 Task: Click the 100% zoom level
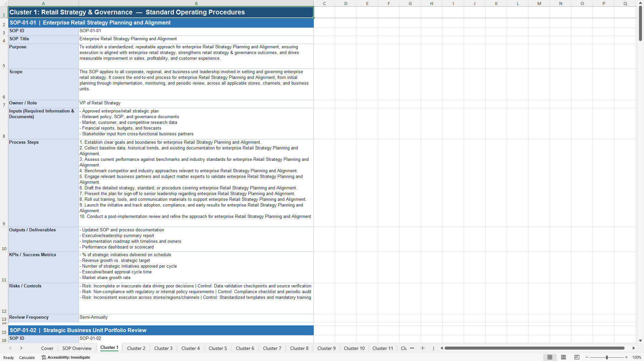pyautogui.click(x=637, y=357)
